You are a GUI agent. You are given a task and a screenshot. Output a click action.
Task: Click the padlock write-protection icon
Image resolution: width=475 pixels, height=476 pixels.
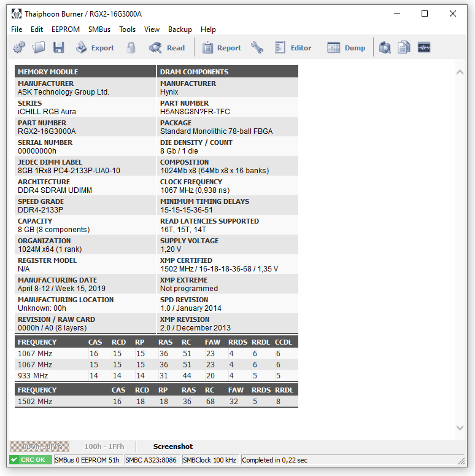click(131, 48)
